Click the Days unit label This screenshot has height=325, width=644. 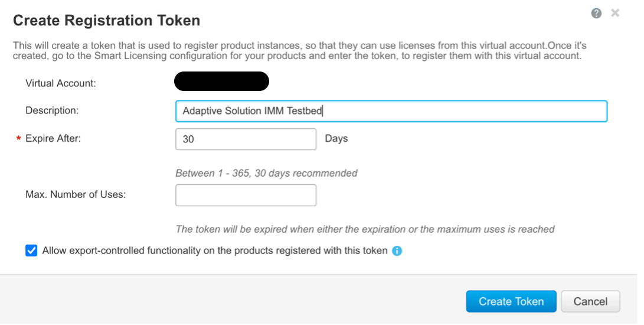tap(336, 139)
